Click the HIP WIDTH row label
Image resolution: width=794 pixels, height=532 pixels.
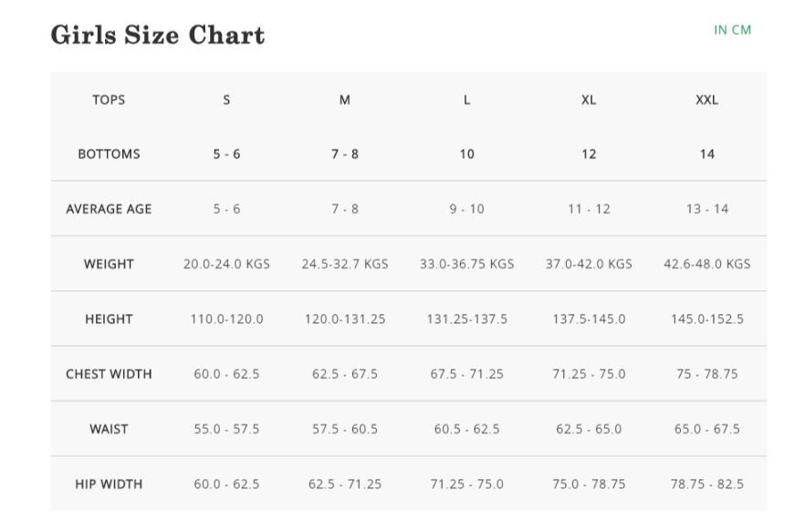click(109, 484)
